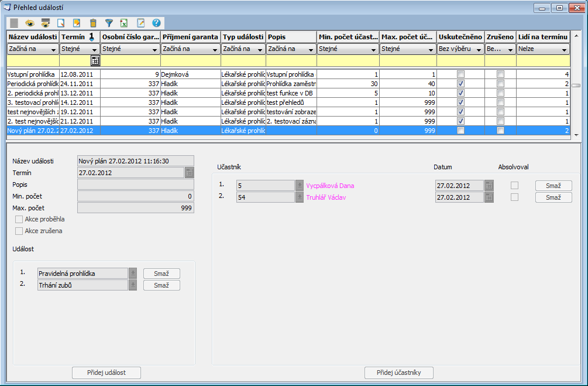
Task: Click participant link Vycpálková Dana
Action: click(330, 186)
